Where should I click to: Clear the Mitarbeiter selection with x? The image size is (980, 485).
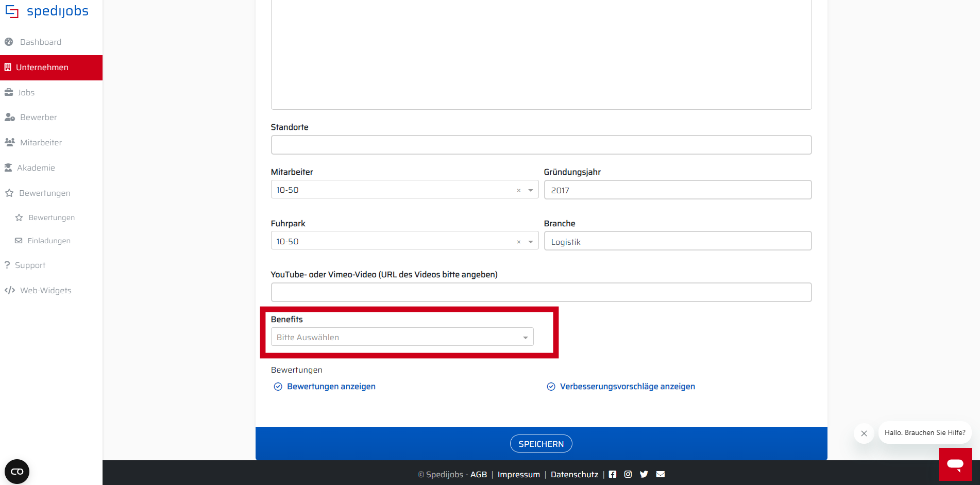point(519,190)
